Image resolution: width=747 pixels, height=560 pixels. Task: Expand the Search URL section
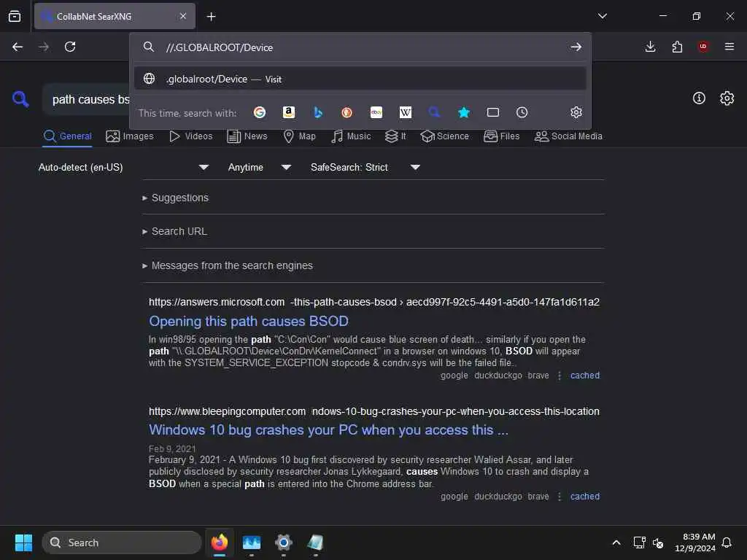coord(174,231)
